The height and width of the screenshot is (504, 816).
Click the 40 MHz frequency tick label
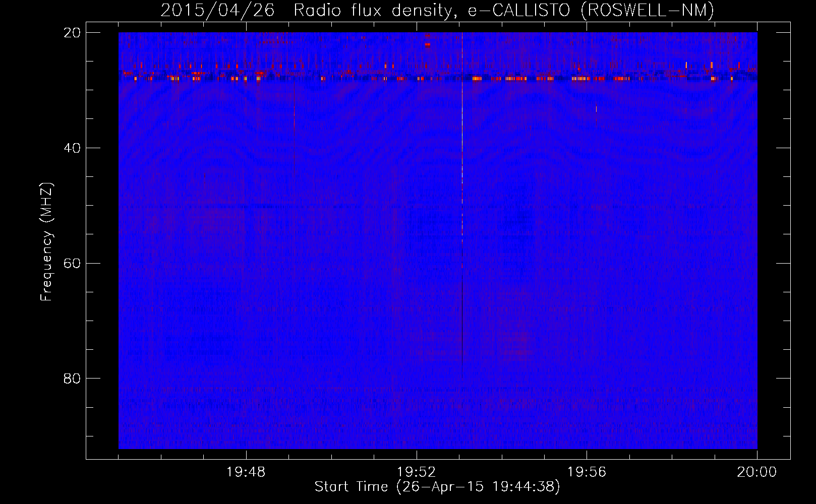point(72,148)
